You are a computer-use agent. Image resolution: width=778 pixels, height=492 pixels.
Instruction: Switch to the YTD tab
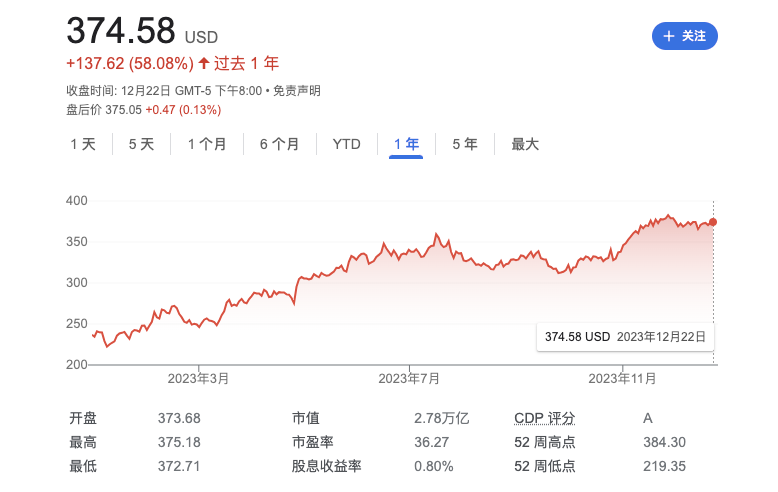(x=346, y=144)
